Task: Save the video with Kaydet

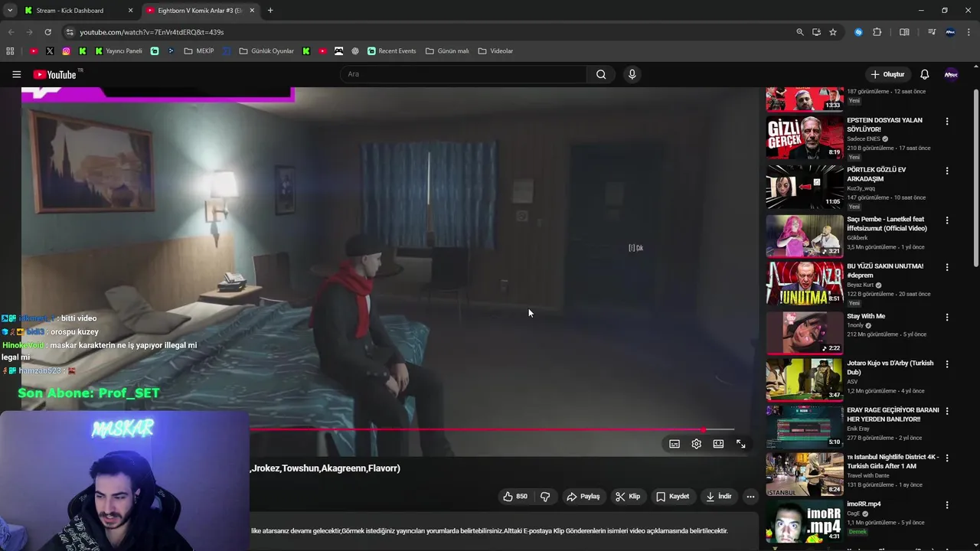Action: pos(672,497)
